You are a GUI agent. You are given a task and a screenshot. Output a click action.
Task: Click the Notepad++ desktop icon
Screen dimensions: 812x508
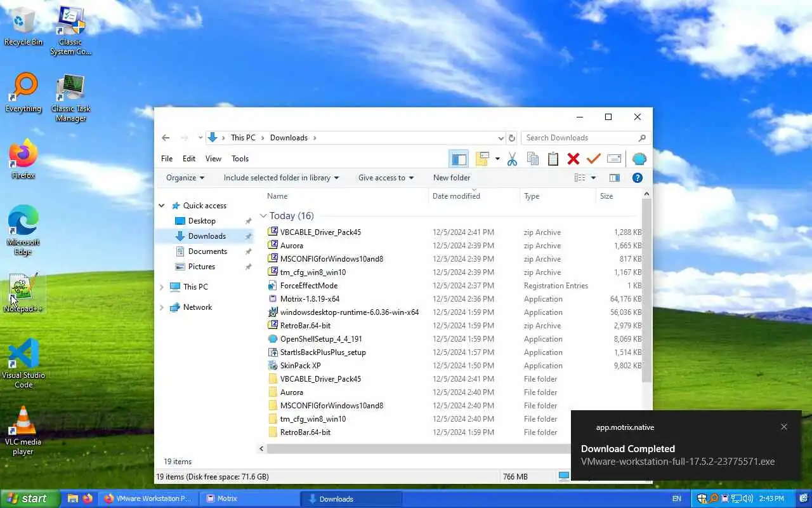click(23, 293)
